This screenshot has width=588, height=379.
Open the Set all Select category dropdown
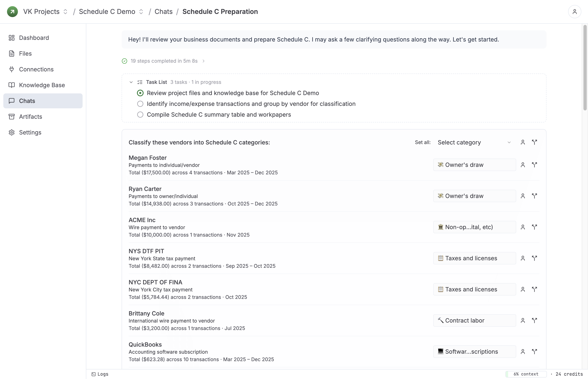click(x=474, y=142)
